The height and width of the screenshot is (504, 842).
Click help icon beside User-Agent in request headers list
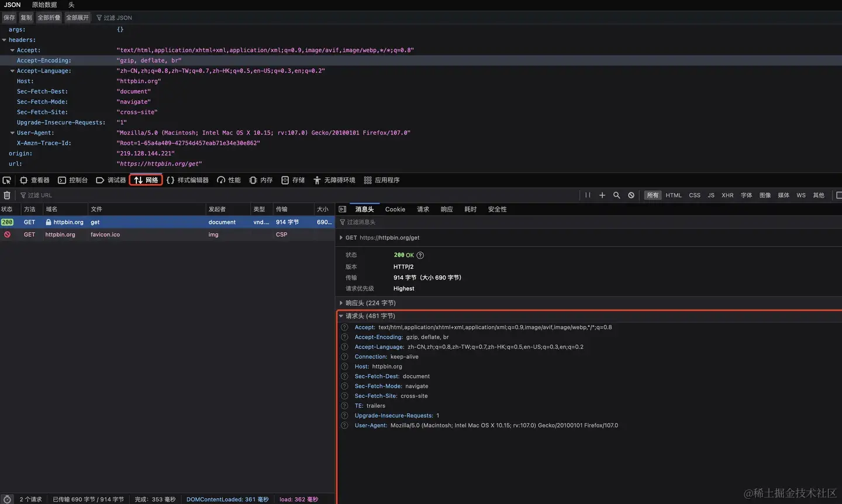[x=345, y=426]
